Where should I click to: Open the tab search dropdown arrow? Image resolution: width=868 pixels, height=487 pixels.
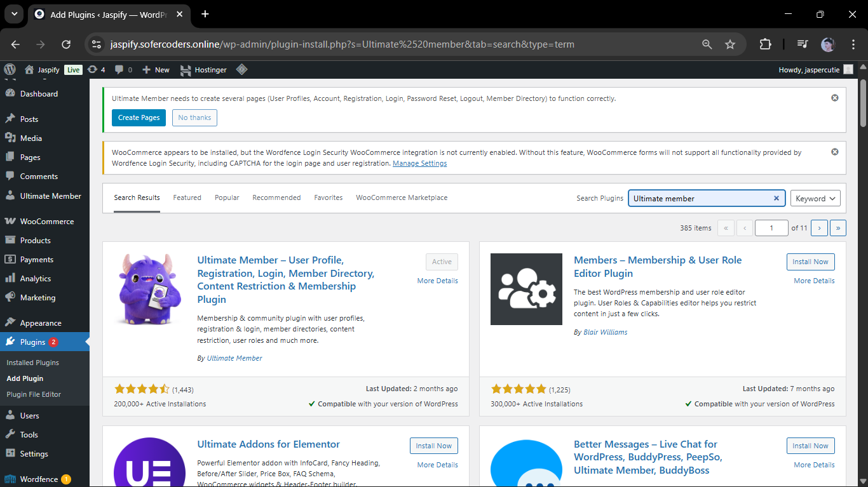[x=14, y=14]
